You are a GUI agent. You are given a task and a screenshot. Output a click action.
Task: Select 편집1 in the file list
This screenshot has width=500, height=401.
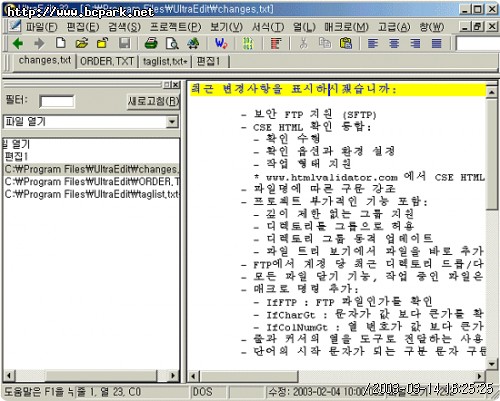click(x=16, y=156)
